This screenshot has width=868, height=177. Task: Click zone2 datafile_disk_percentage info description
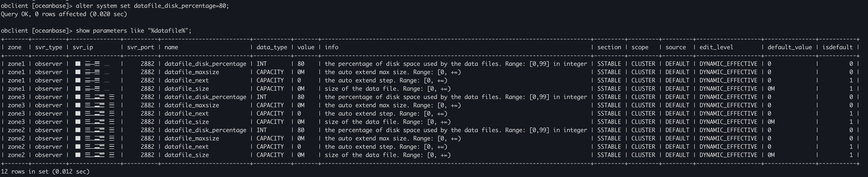pyautogui.click(x=456, y=130)
